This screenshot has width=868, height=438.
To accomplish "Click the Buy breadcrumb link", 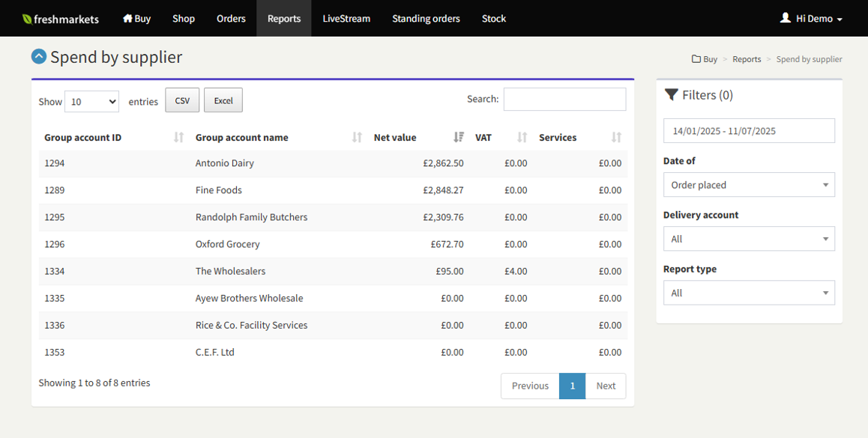I will point(711,59).
